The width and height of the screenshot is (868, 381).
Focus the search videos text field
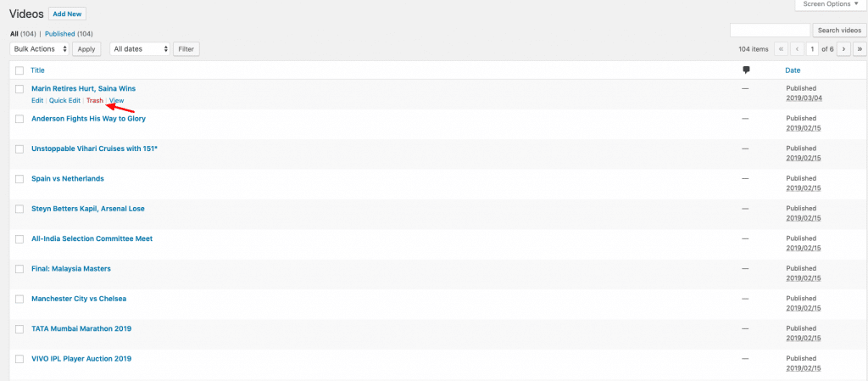770,30
